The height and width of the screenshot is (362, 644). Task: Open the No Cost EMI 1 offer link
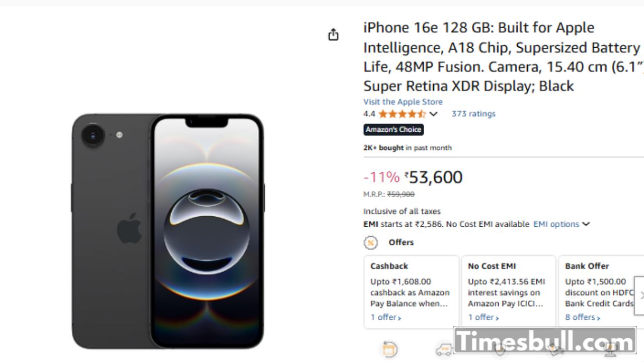pyautogui.click(x=484, y=317)
